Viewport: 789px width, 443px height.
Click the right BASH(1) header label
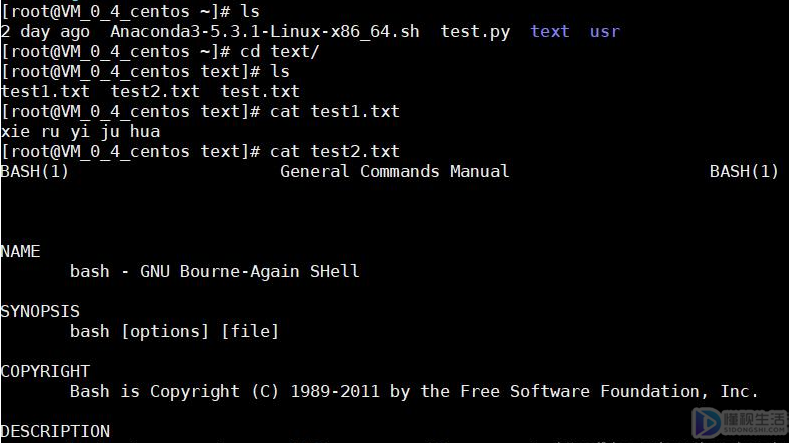click(x=744, y=171)
